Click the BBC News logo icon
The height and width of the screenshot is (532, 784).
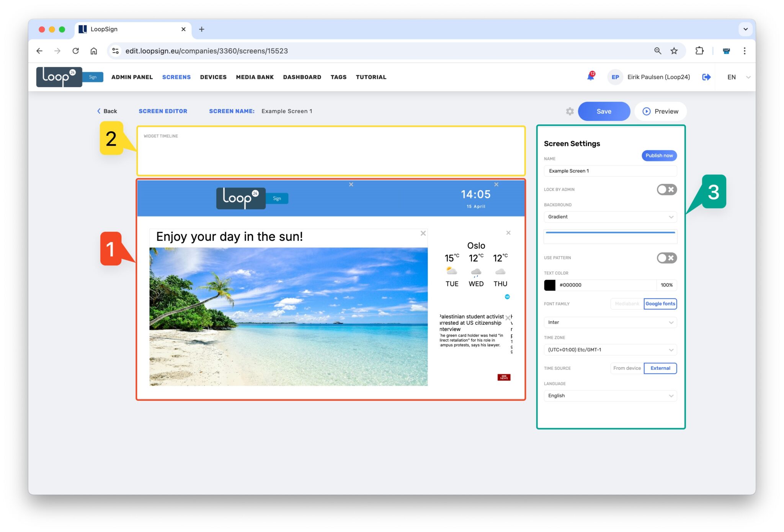504,377
